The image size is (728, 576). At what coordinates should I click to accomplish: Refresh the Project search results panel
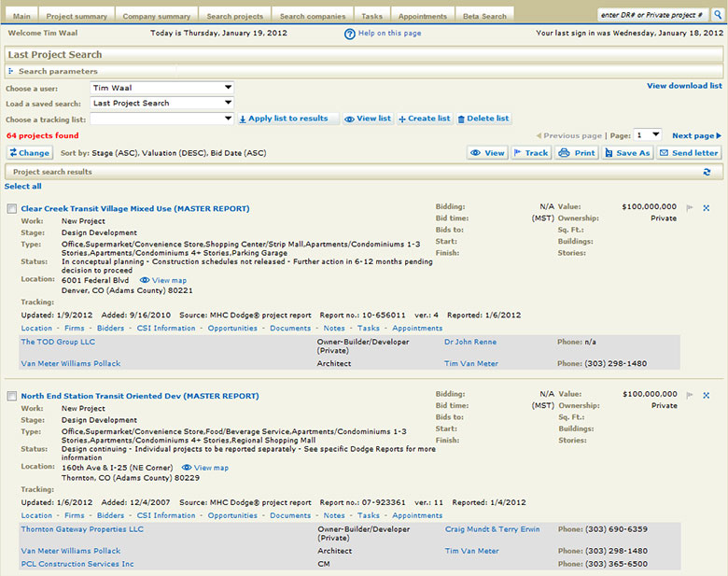(707, 172)
